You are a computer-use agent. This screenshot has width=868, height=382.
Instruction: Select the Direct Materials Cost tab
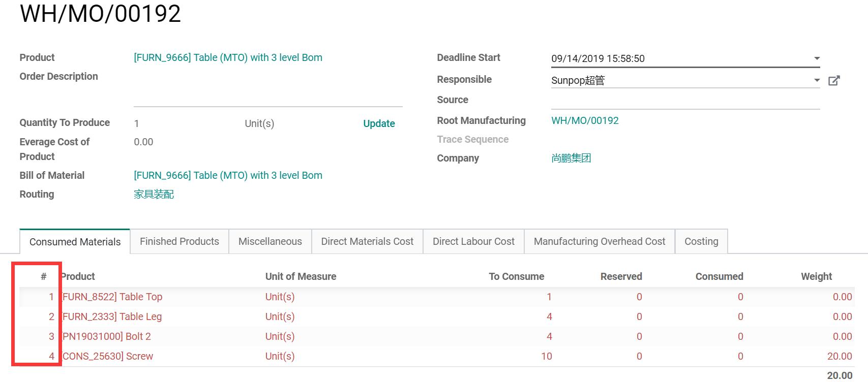coord(367,241)
